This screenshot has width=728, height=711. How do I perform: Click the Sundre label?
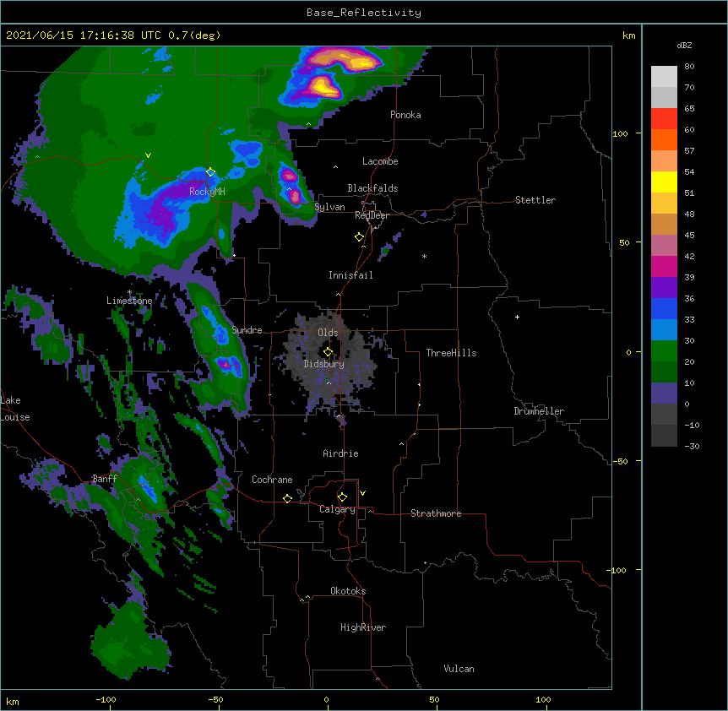[247, 330]
